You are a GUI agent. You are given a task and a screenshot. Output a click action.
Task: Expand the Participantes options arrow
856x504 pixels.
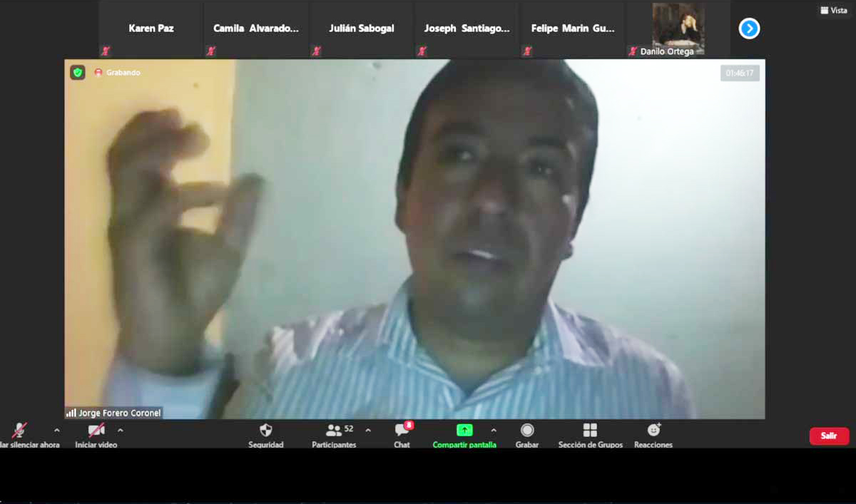click(x=368, y=431)
